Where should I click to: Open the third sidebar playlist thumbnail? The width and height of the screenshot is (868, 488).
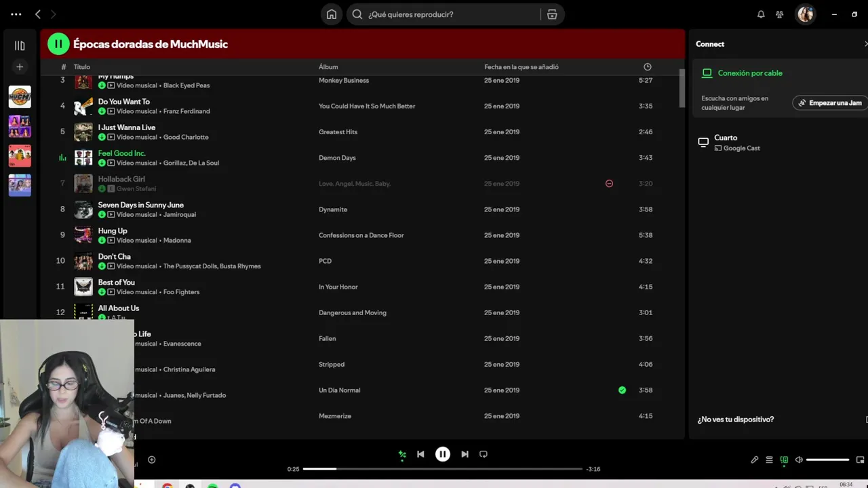(x=20, y=156)
